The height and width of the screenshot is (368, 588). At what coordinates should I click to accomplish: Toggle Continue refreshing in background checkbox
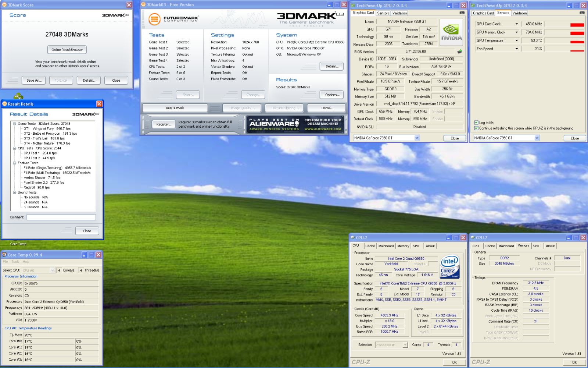pyautogui.click(x=476, y=128)
